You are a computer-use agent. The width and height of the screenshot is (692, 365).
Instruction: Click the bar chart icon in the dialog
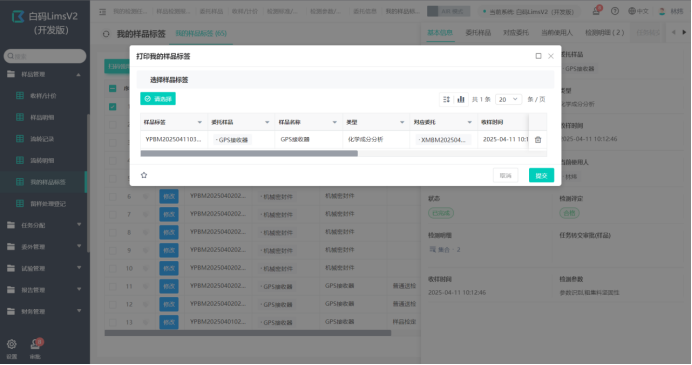(x=461, y=100)
